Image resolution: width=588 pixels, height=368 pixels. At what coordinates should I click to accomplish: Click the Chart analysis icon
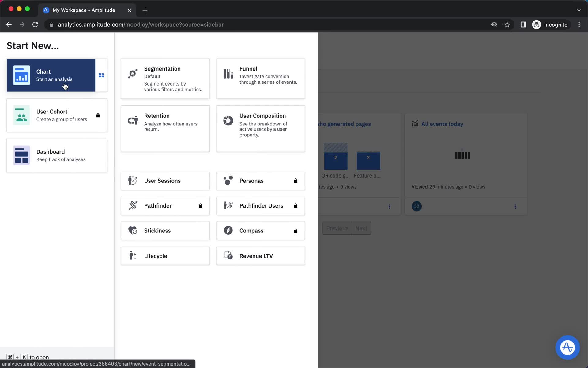(x=21, y=75)
